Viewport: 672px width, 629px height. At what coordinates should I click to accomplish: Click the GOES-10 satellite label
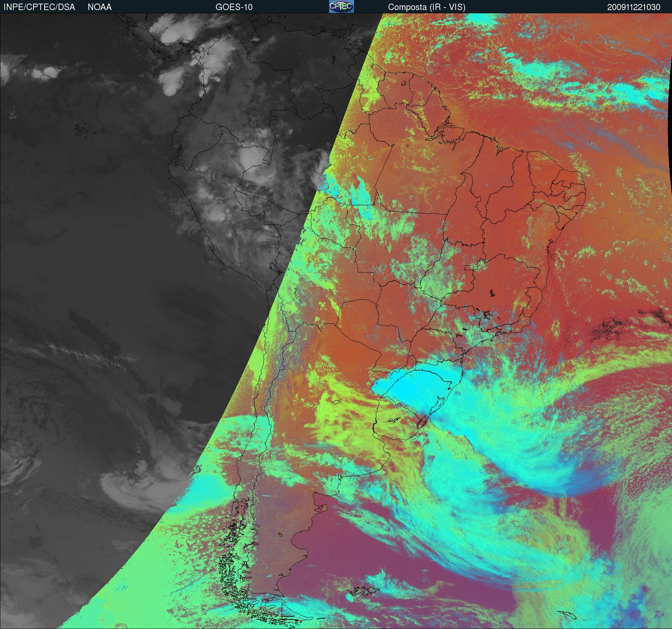pyautogui.click(x=234, y=7)
